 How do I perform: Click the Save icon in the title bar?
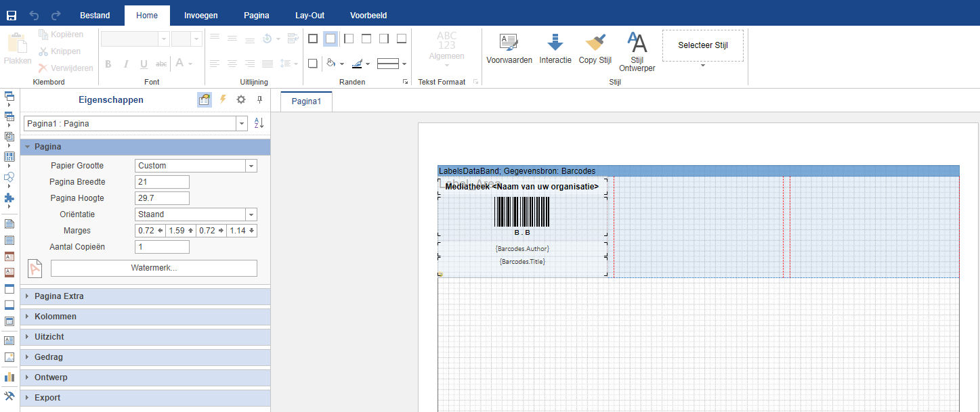(x=12, y=15)
